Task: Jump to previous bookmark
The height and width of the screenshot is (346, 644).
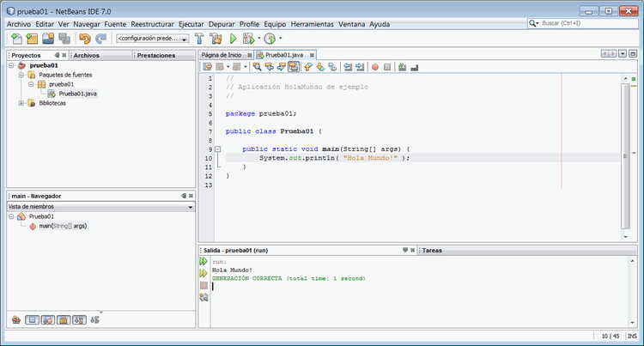Action: pyautogui.click(x=308, y=67)
